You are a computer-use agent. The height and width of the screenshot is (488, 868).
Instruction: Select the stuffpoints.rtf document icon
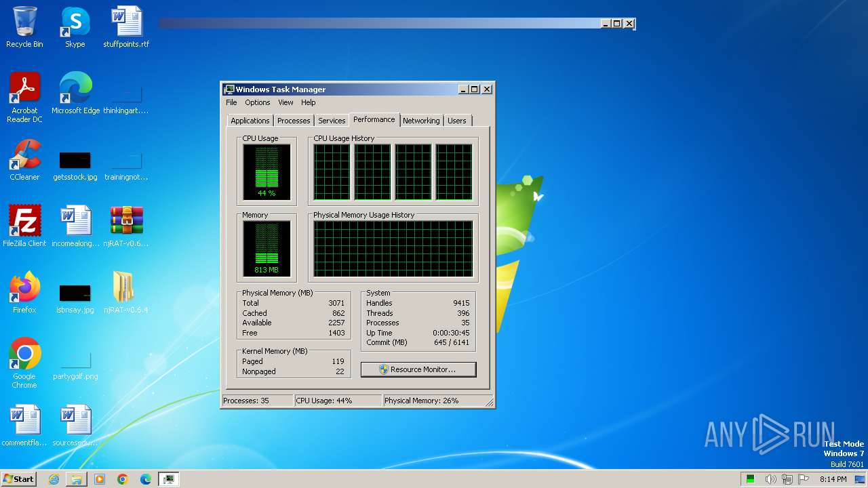coord(126,27)
